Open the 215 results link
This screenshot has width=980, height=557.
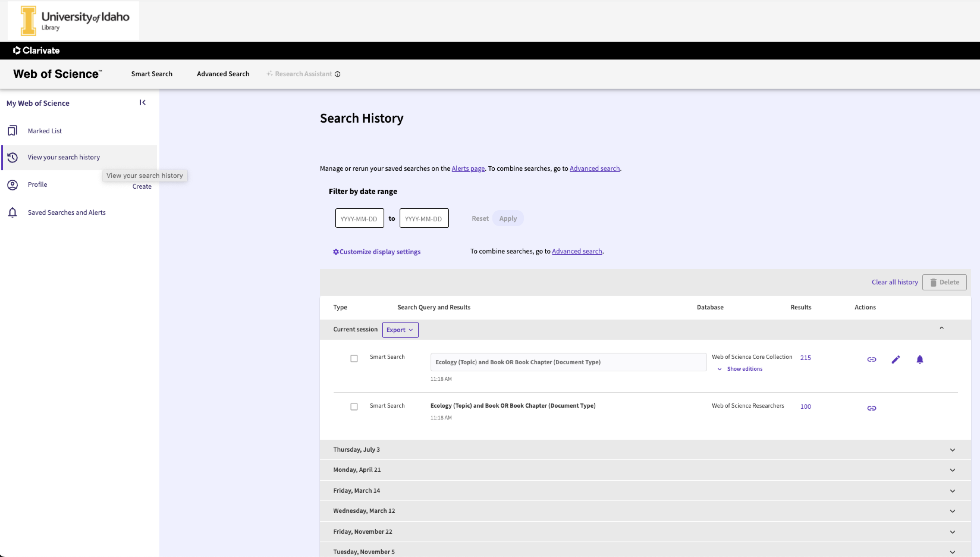click(x=805, y=358)
